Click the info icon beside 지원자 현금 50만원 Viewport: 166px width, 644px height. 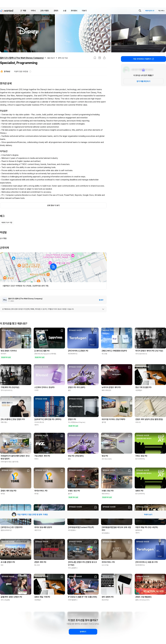tap(30, 72)
